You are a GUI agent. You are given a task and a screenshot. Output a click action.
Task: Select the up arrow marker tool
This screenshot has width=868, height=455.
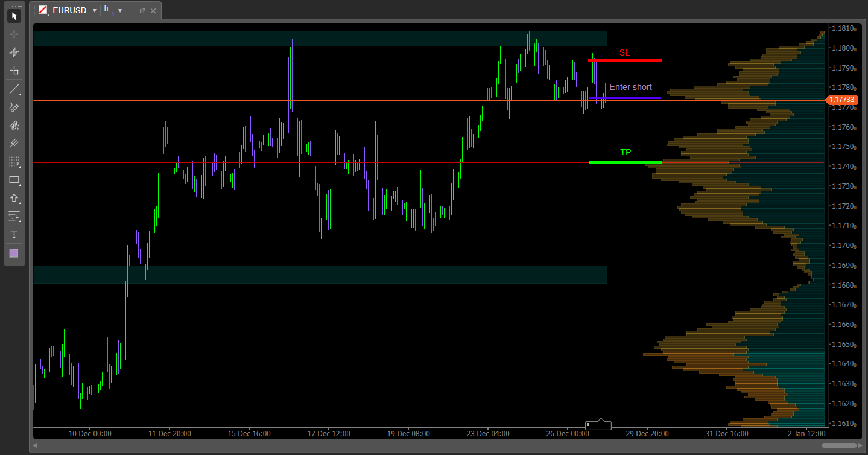point(14,198)
